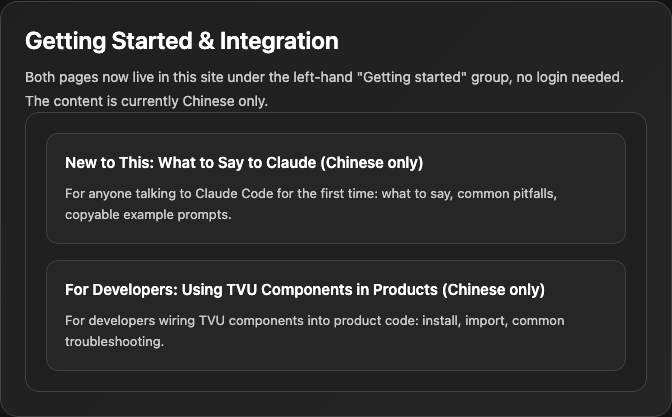Click the "install, import, common troubleshooting" description

pyautogui.click(x=315, y=331)
